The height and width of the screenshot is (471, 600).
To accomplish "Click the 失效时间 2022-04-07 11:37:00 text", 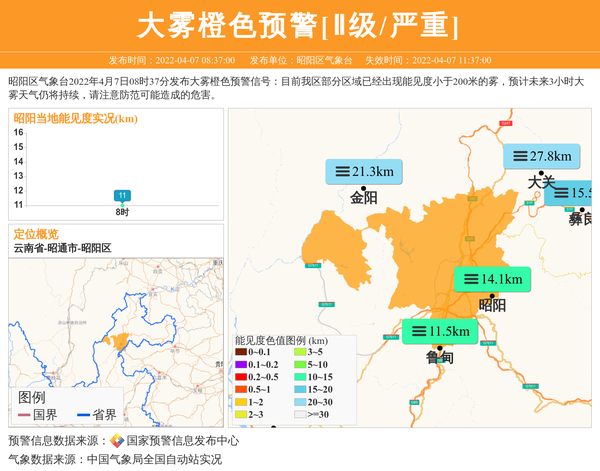I will pos(428,60).
